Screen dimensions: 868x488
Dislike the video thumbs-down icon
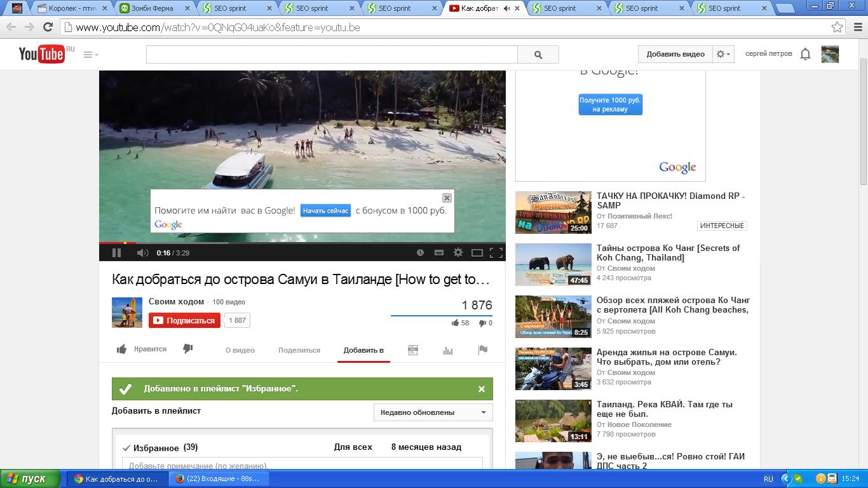(x=188, y=349)
